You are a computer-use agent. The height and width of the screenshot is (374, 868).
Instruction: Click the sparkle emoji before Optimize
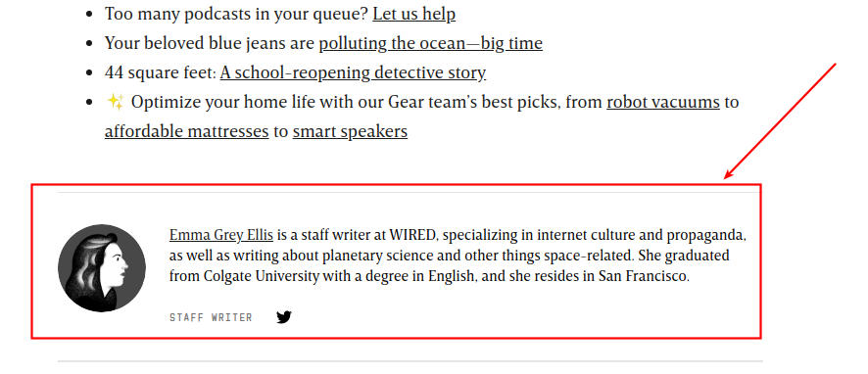click(115, 102)
